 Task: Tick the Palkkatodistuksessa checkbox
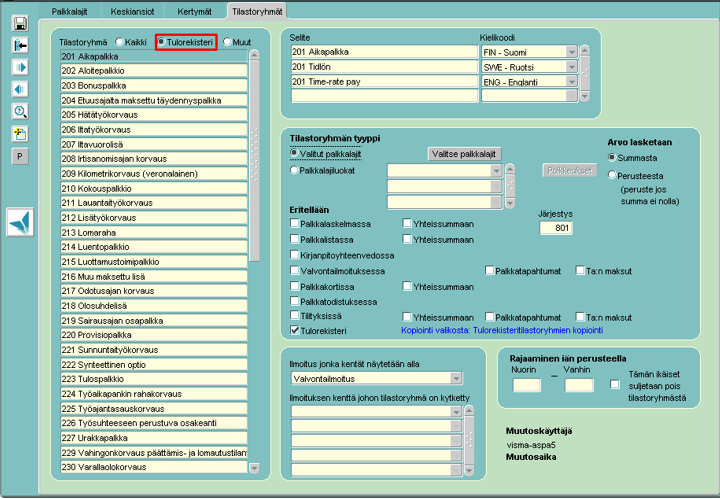click(295, 301)
